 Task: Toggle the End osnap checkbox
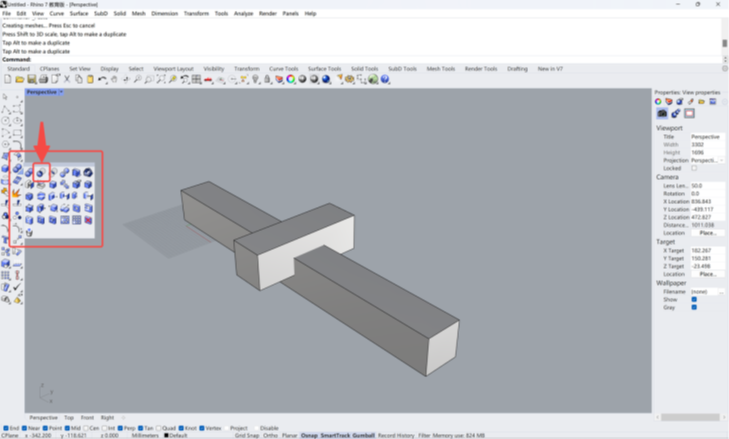coord(4,428)
